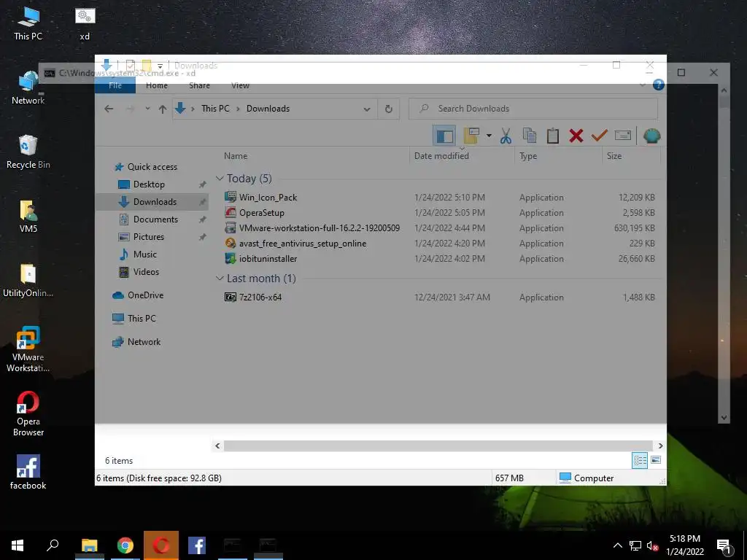Collapse the ribbon chevron near Help

point(643,85)
